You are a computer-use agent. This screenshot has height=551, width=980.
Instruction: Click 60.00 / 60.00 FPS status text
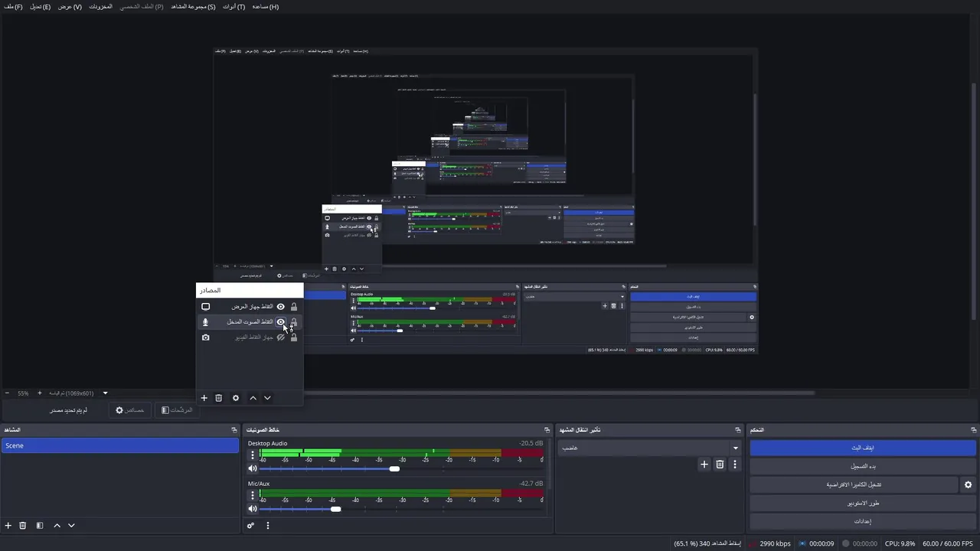(x=948, y=544)
